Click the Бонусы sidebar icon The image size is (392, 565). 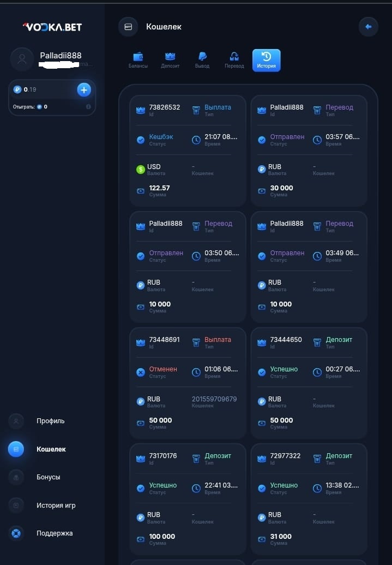tap(16, 477)
